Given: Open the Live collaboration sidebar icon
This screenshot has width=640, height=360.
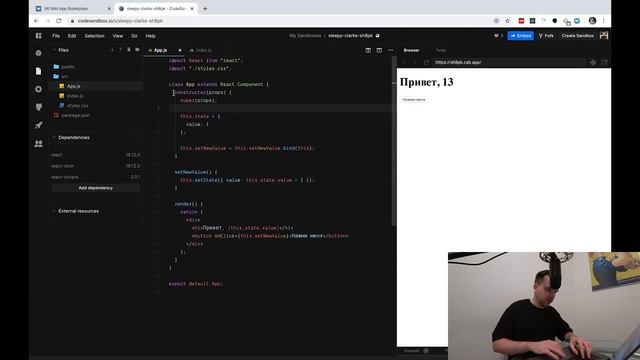Looking at the screenshot, I should coord(38,143).
